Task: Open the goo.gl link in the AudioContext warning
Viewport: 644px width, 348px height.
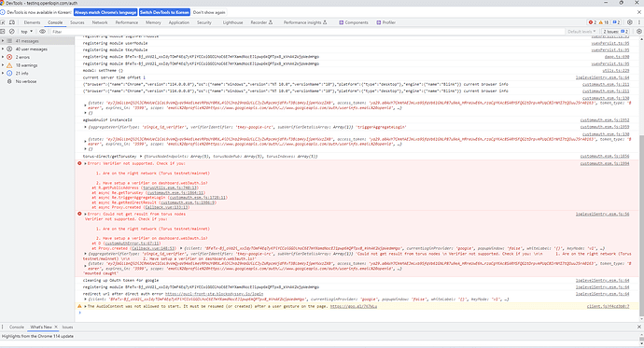Action: click(x=354, y=306)
